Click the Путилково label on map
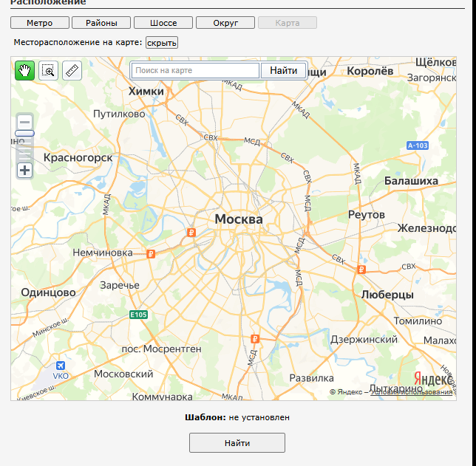Viewport: 476px width, 466px height. (119, 114)
